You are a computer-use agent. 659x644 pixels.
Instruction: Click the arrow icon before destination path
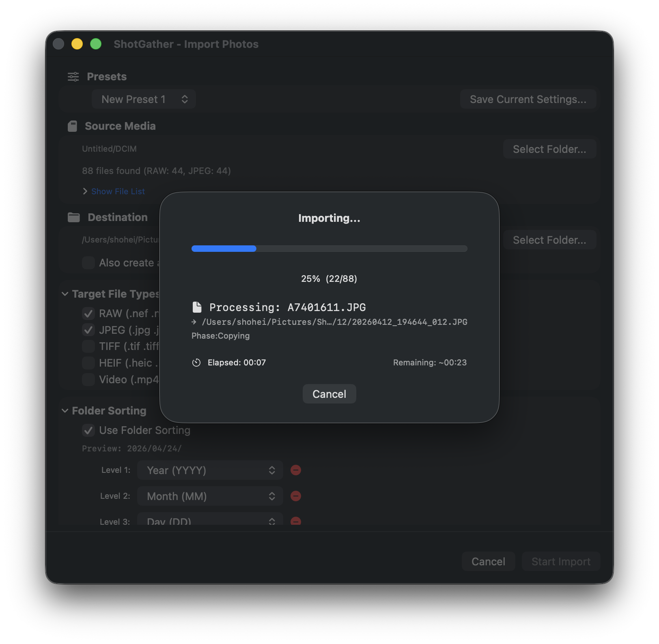(x=194, y=322)
